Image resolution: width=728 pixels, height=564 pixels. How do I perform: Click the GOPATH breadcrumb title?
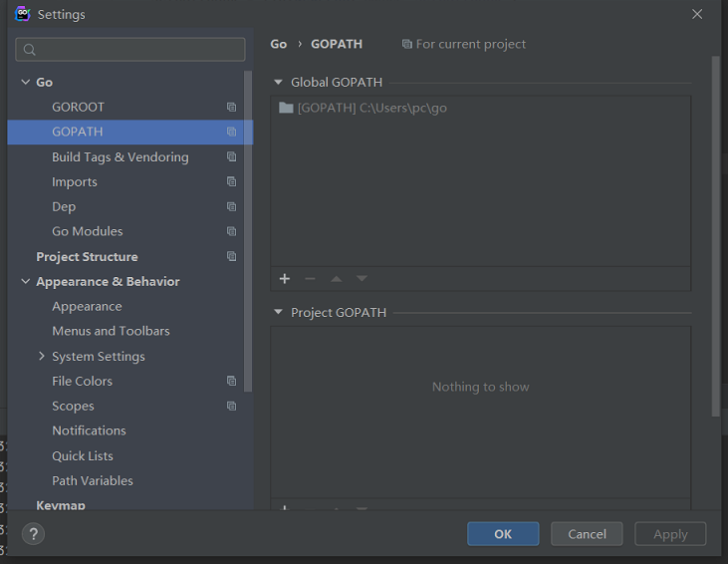(337, 44)
